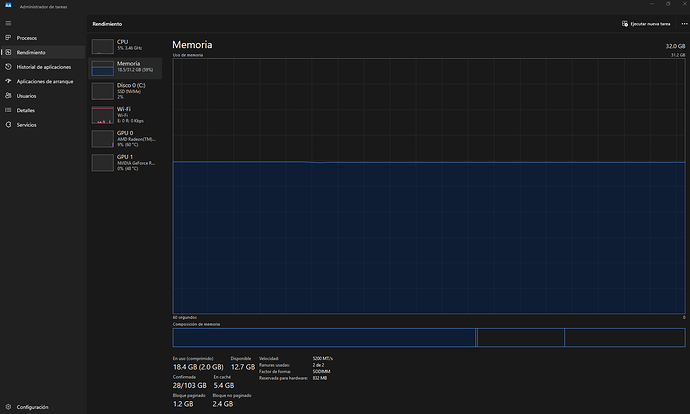This screenshot has height=414, width=690.
Task: Click the Rendimiento header title
Action: click(x=107, y=24)
